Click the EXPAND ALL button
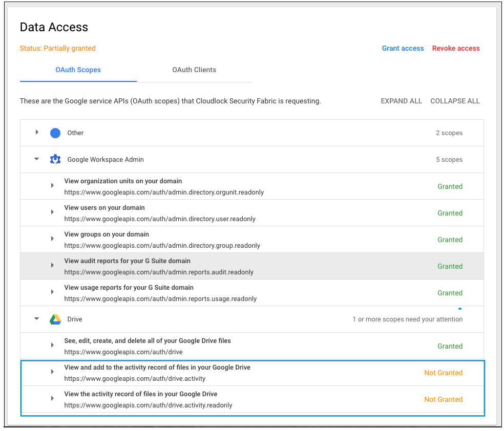The width and height of the screenshot is (504, 431). (401, 101)
